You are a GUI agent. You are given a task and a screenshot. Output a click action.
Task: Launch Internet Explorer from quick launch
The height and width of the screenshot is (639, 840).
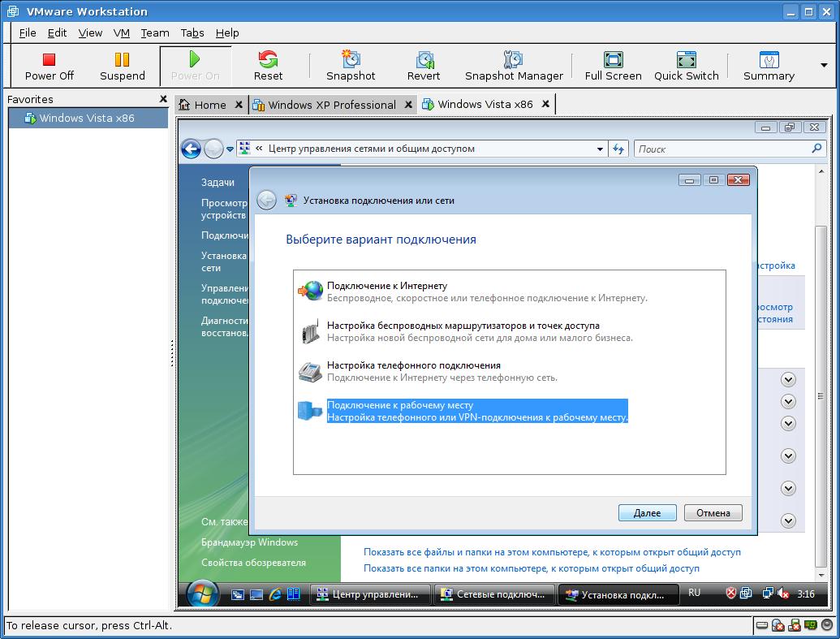(x=275, y=594)
